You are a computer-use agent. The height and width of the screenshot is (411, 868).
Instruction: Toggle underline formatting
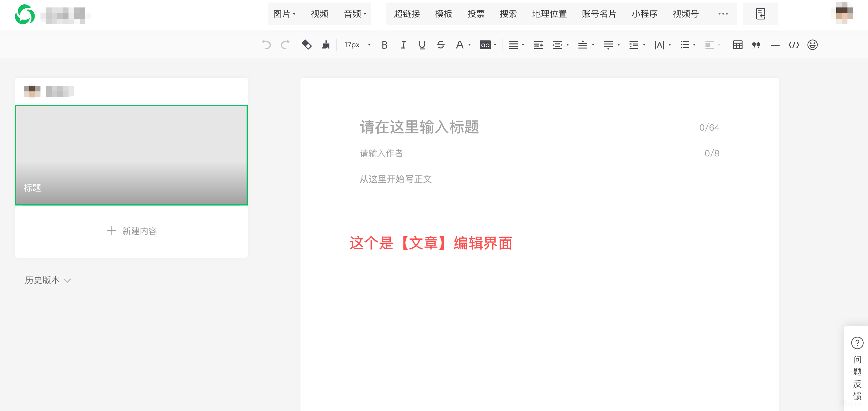coord(422,45)
